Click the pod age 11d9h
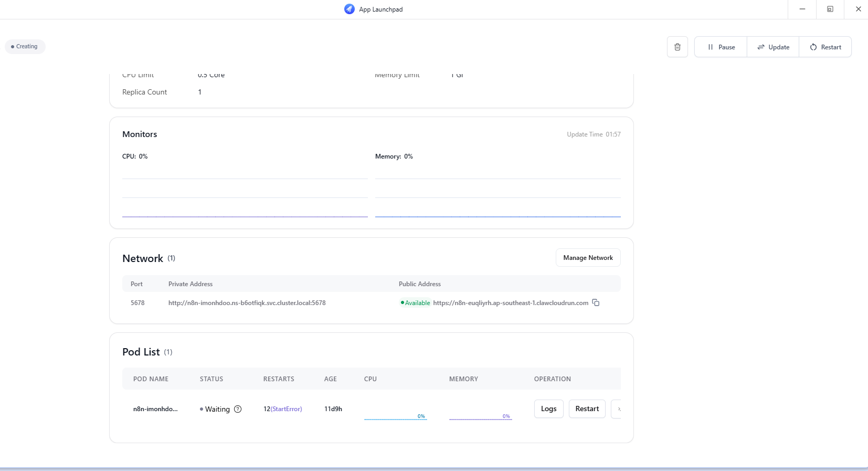The height and width of the screenshot is (471, 868). [333, 409]
